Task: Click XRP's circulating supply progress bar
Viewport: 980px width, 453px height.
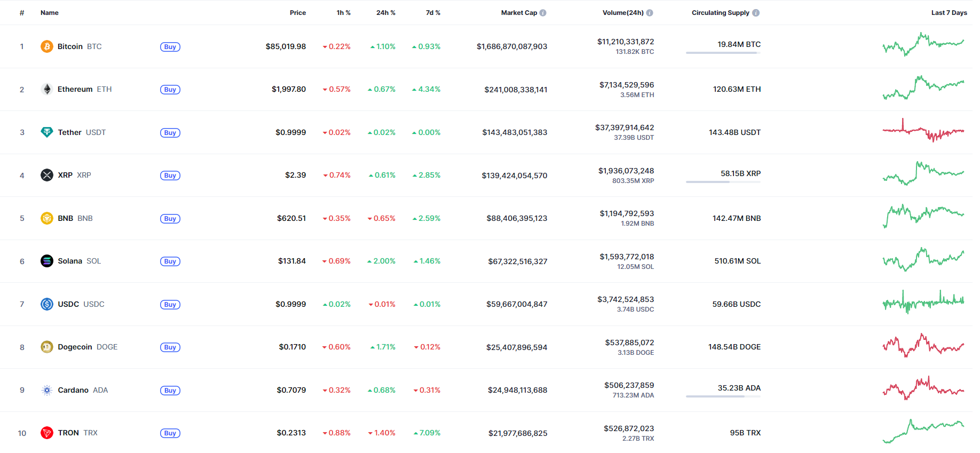Action: pos(723,182)
